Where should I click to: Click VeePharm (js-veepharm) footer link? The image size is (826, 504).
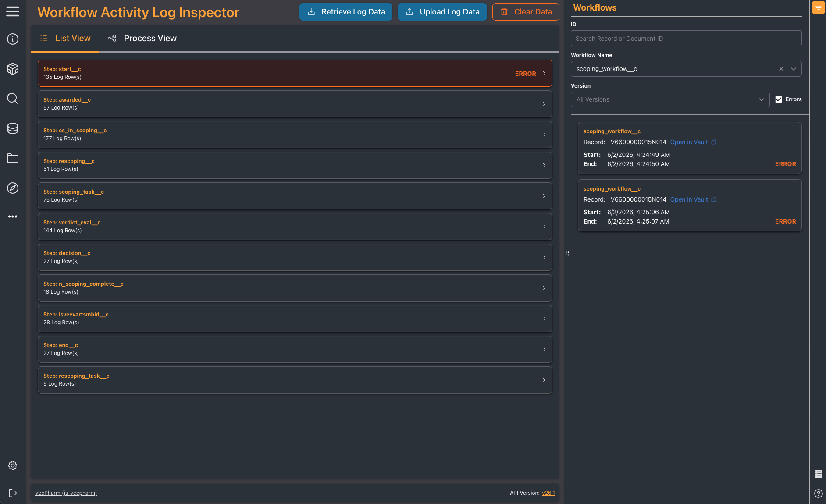66,493
